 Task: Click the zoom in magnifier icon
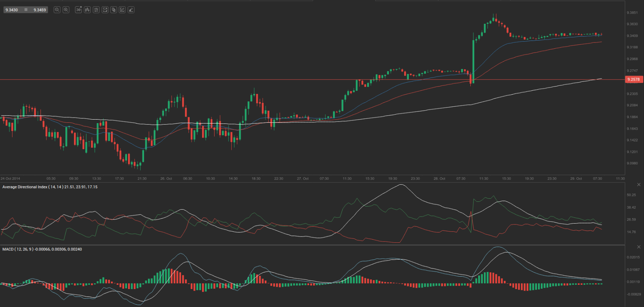coord(66,10)
